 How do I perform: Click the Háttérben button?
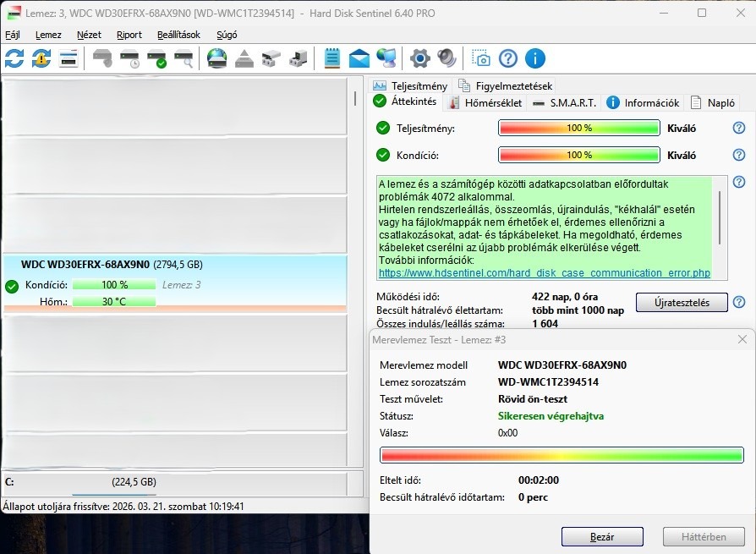pyautogui.click(x=704, y=536)
